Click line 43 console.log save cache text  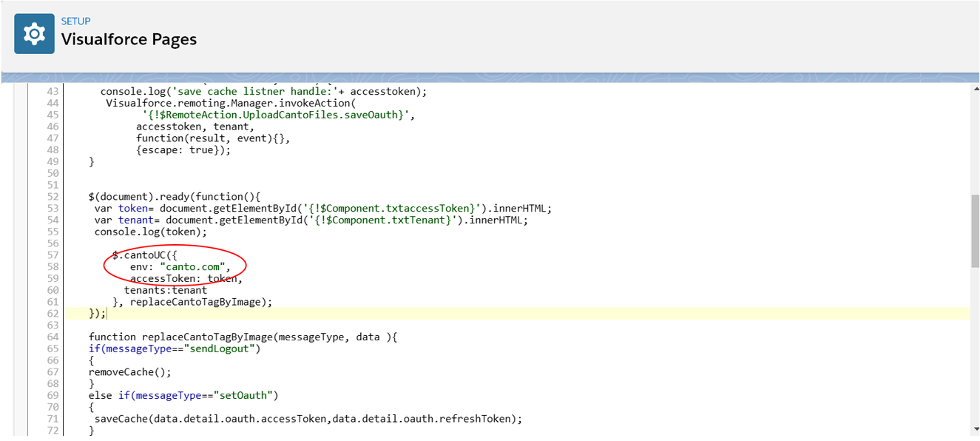(264, 91)
